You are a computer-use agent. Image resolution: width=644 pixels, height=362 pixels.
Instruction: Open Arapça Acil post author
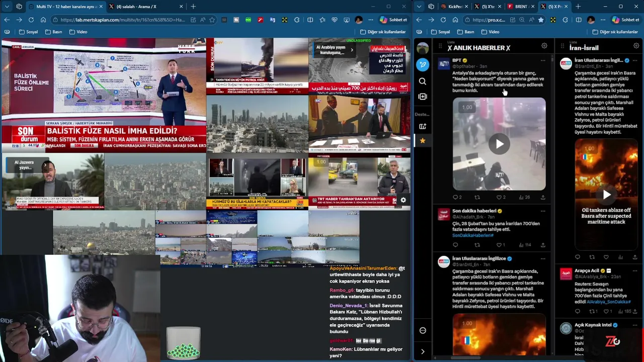[x=587, y=270]
